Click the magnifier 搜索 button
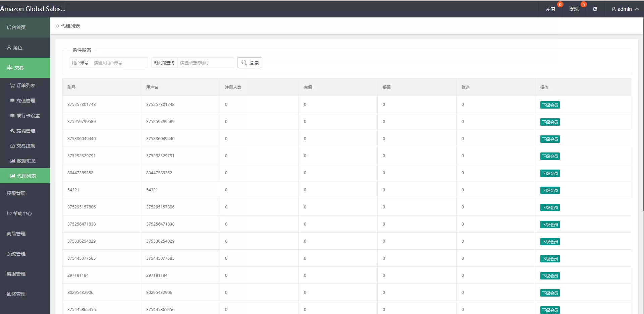644x314 pixels. tap(250, 63)
